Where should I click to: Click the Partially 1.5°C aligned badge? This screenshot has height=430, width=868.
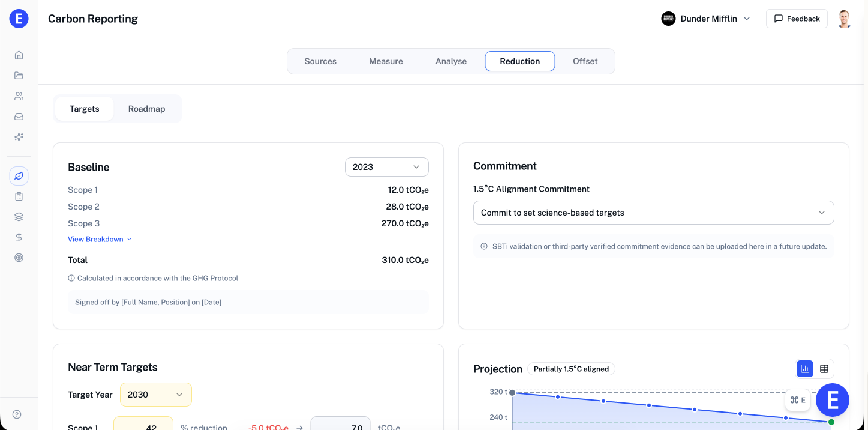[571, 369]
